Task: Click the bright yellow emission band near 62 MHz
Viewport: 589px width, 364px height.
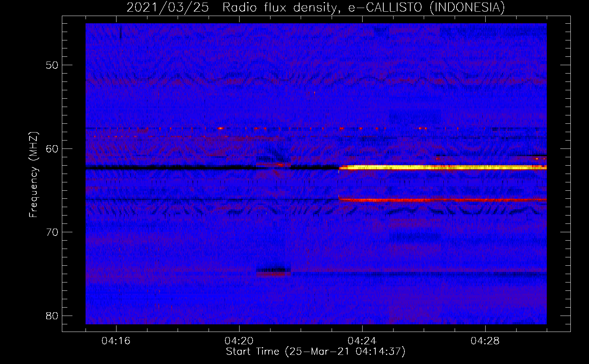Action: (443, 167)
